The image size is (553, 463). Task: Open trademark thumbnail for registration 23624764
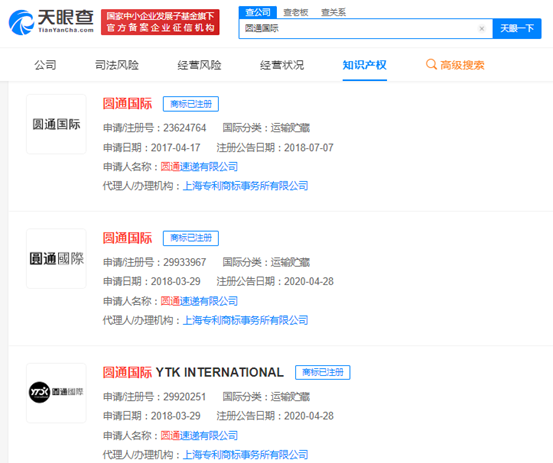[x=56, y=124]
